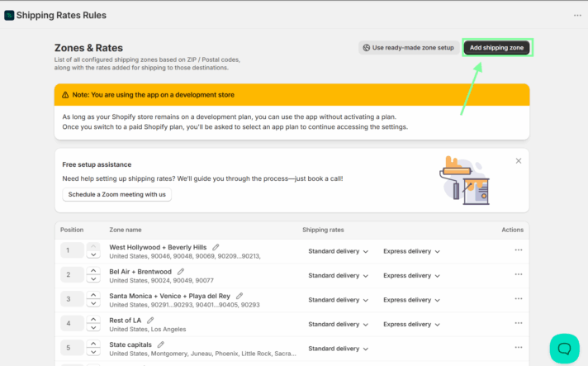
Task: Expand Express delivery for Santa Monica zone
Action: pos(411,300)
